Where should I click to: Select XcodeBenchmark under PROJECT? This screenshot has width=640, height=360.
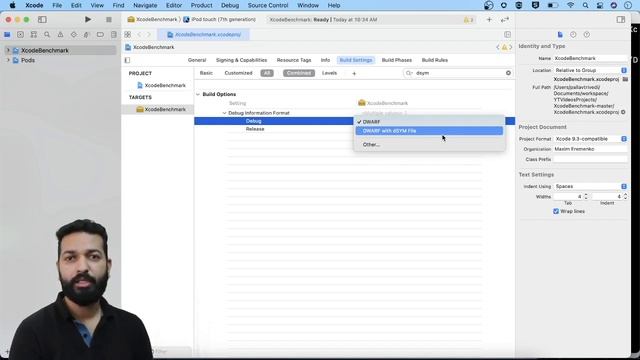[x=161, y=85]
